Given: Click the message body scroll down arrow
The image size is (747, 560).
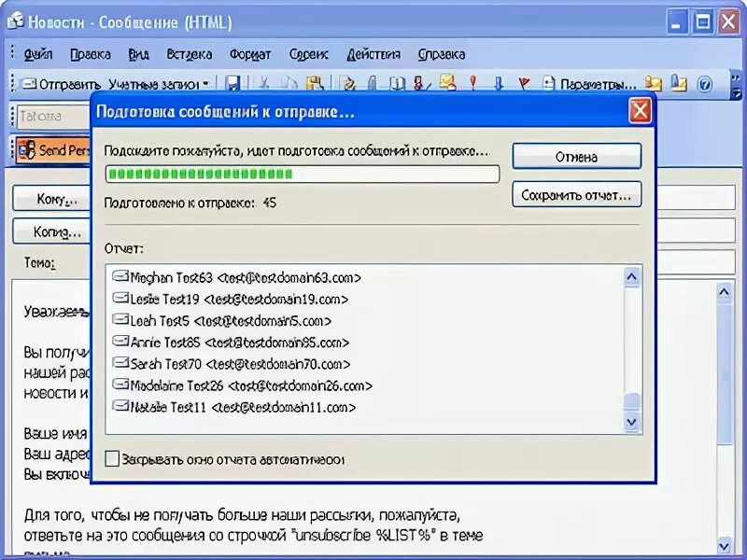Looking at the screenshot, I should click(725, 546).
